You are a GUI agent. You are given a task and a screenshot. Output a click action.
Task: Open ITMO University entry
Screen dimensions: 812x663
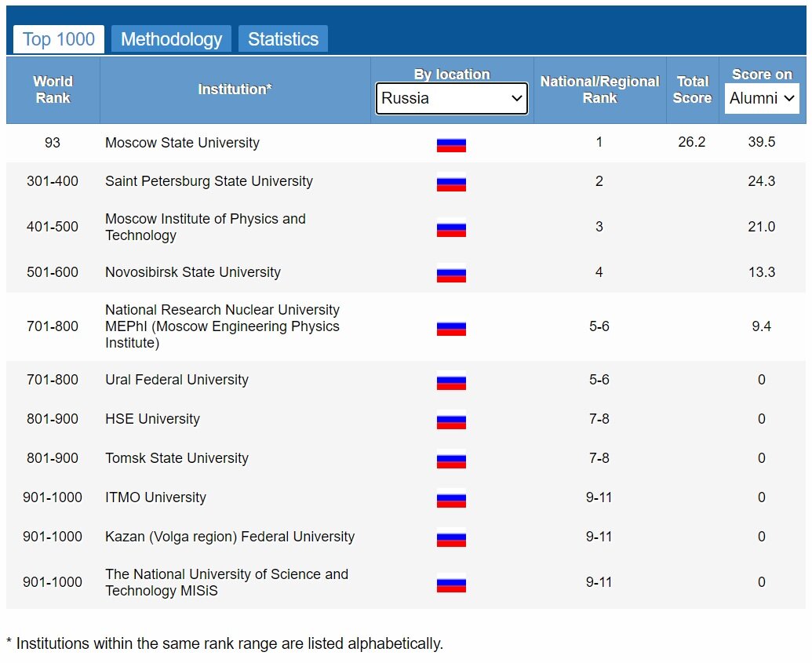coord(155,497)
